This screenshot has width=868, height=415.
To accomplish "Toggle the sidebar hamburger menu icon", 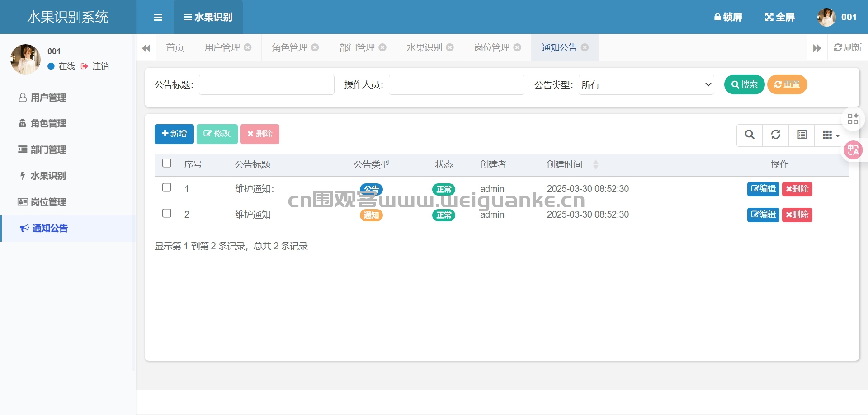I will (x=158, y=17).
